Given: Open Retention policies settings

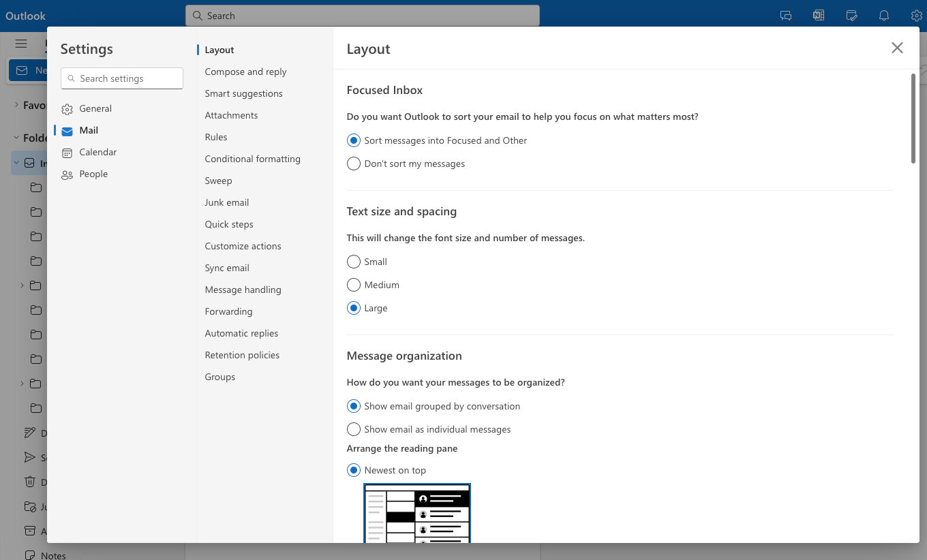Looking at the screenshot, I should (242, 355).
